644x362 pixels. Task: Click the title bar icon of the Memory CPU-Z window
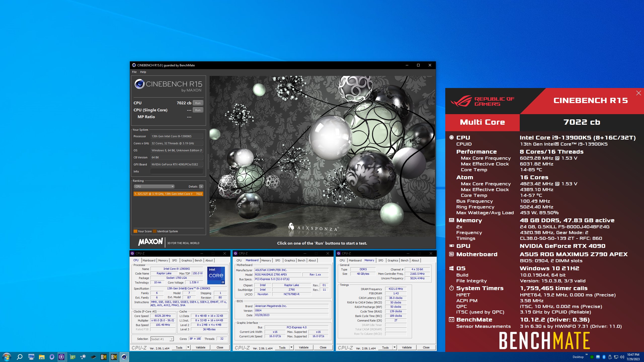339,253
